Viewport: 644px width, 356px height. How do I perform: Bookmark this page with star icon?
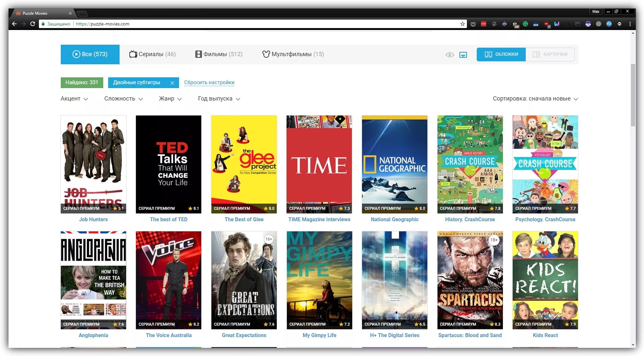click(x=462, y=24)
